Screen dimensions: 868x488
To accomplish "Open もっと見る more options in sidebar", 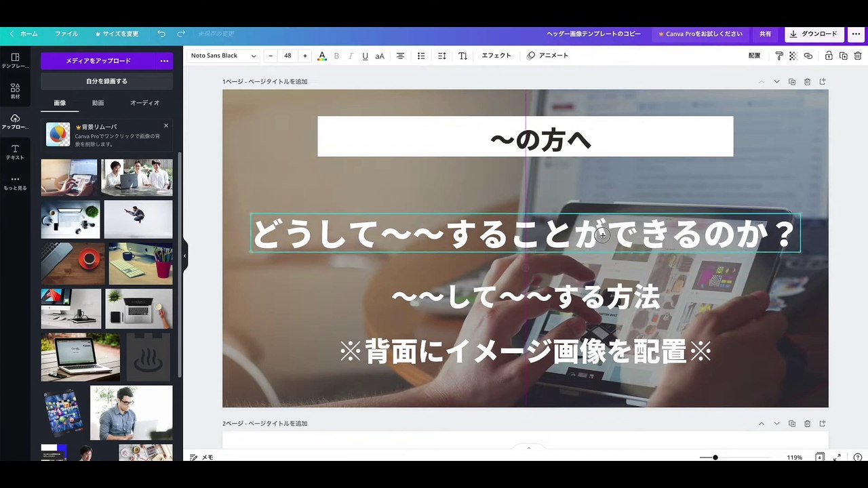I will point(15,182).
